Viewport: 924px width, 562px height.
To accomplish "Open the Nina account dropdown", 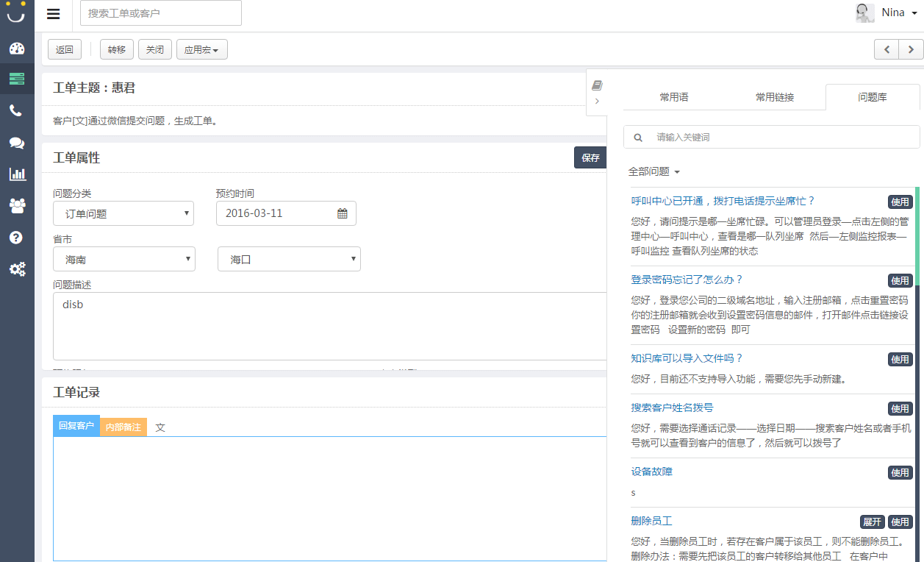I will (893, 13).
